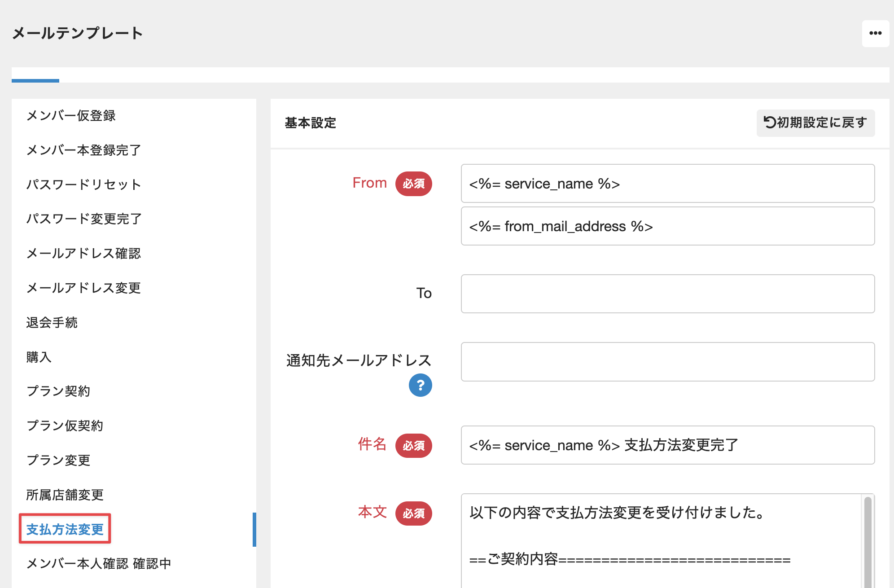
Task: Open パスワードリセット template
Action: point(83,184)
